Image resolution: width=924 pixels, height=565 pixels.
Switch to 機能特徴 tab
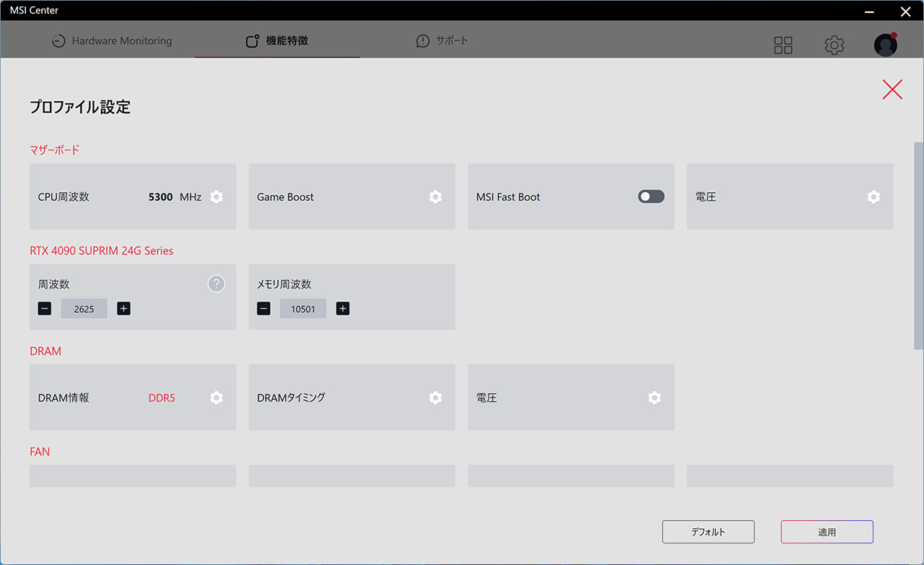pyautogui.click(x=277, y=41)
